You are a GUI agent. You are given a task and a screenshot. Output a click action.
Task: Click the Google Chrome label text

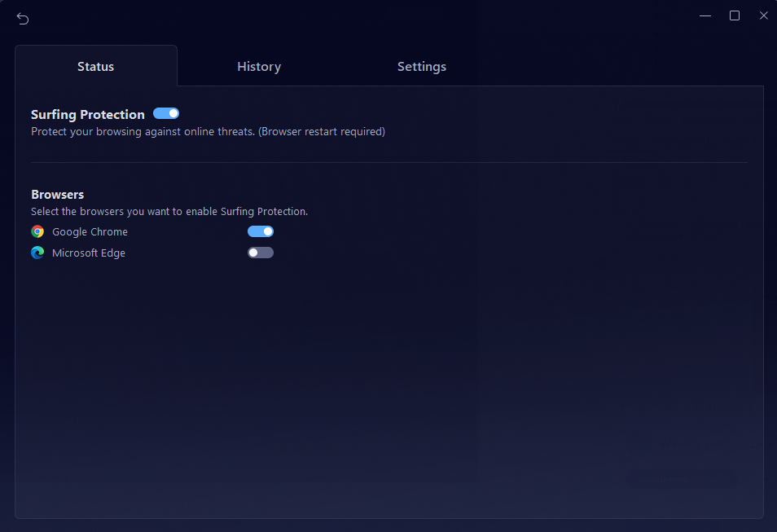90,231
